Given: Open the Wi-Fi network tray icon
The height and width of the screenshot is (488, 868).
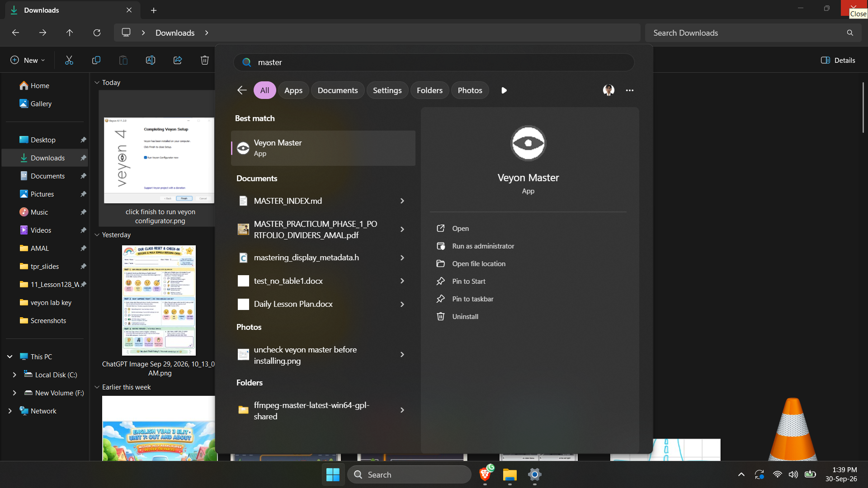Looking at the screenshot, I should (x=778, y=474).
